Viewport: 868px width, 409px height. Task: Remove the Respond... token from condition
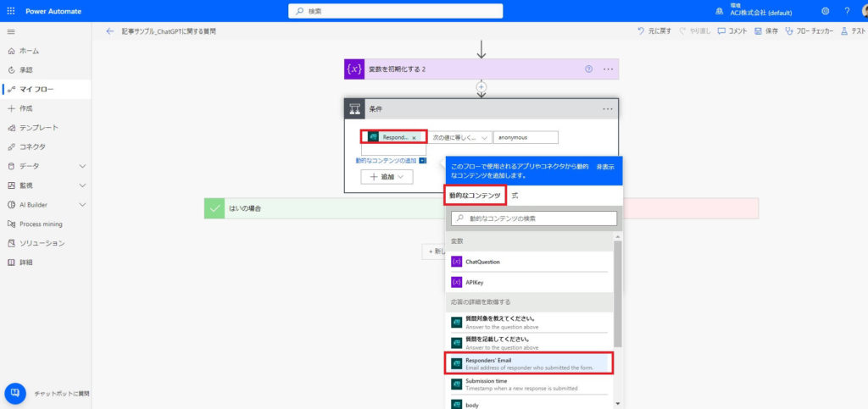coord(414,137)
